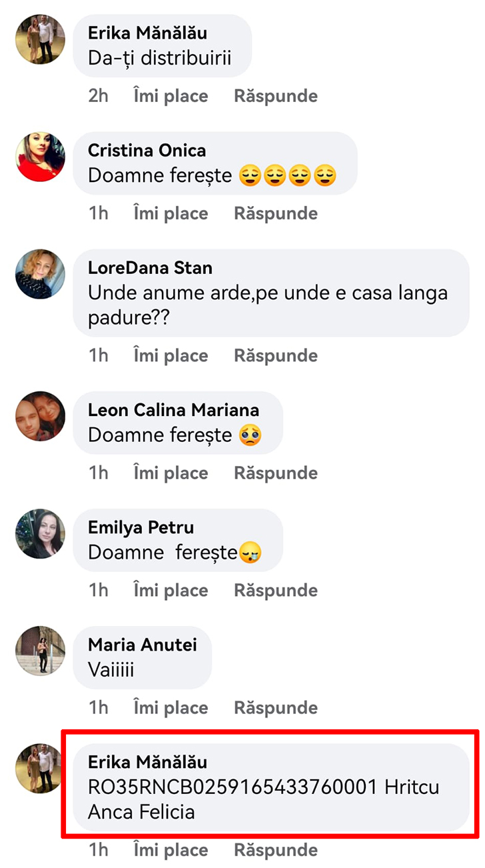Reply to Maria Anutei's 'Vaiiiii' comment

[275, 707]
